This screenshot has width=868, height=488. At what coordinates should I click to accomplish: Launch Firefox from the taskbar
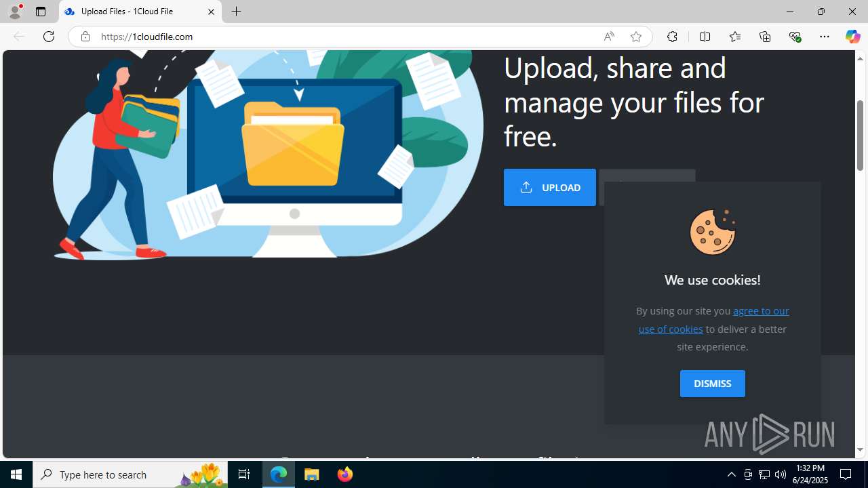click(344, 474)
